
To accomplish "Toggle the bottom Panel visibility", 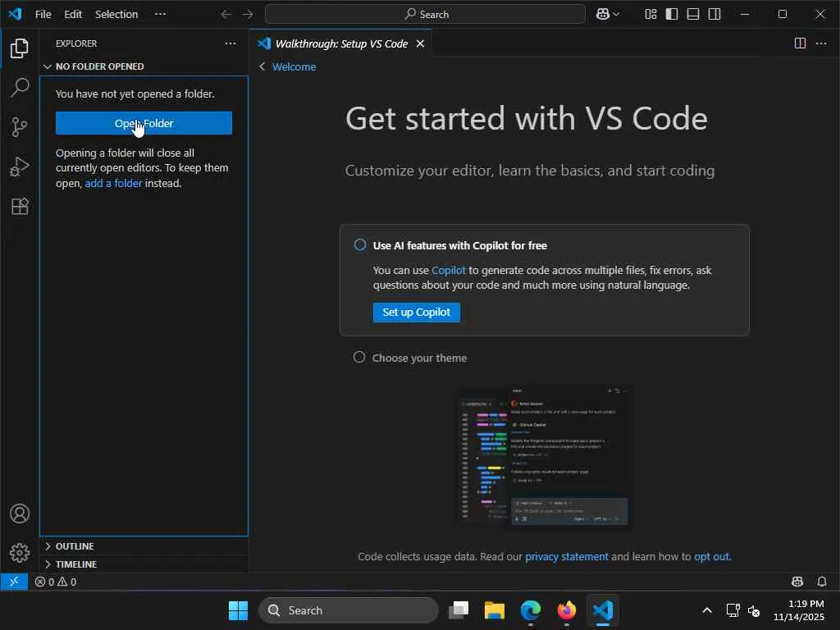I will pos(692,14).
